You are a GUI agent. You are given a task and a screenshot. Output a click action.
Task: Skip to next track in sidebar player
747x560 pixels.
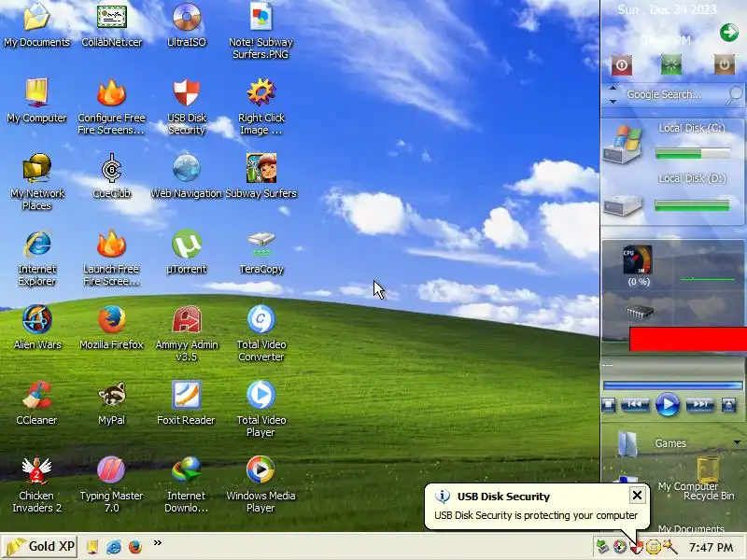[x=699, y=405]
